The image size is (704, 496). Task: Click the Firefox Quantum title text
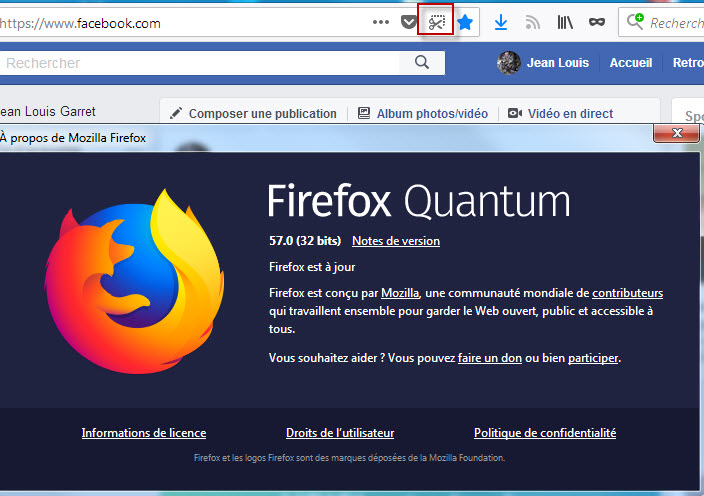tap(418, 201)
